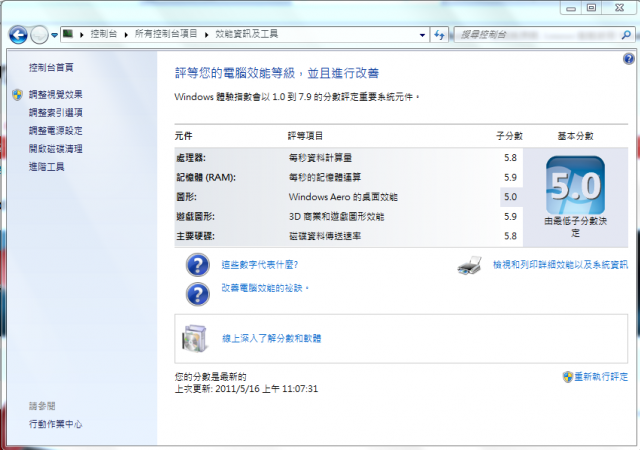Open 行動作業中心 link
Viewport: 640px width, 450px height.
pos(56,424)
